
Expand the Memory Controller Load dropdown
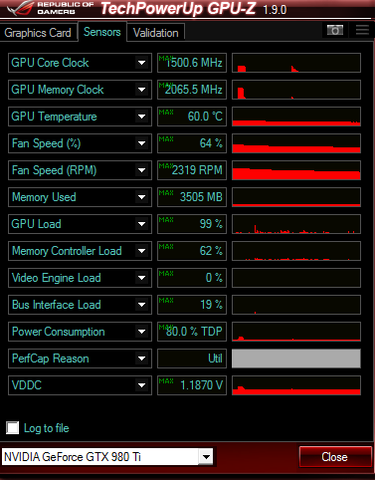coord(142,251)
